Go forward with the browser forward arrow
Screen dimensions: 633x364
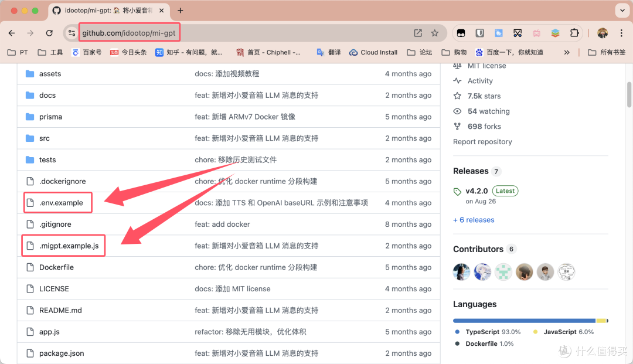click(x=30, y=33)
